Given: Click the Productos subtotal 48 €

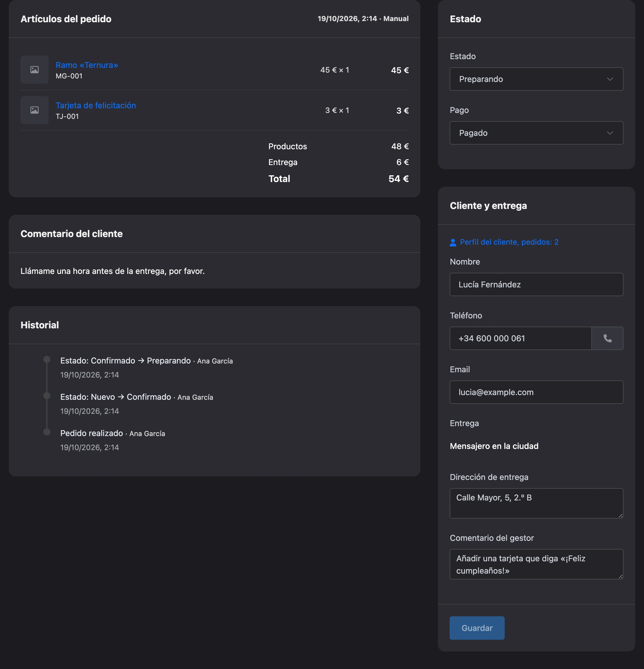Looking at the screenshot, I should tap(400, 146).
